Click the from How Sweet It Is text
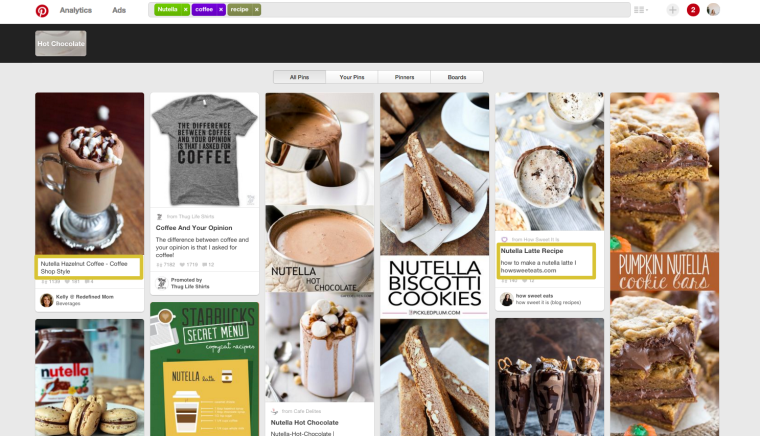 536,239
